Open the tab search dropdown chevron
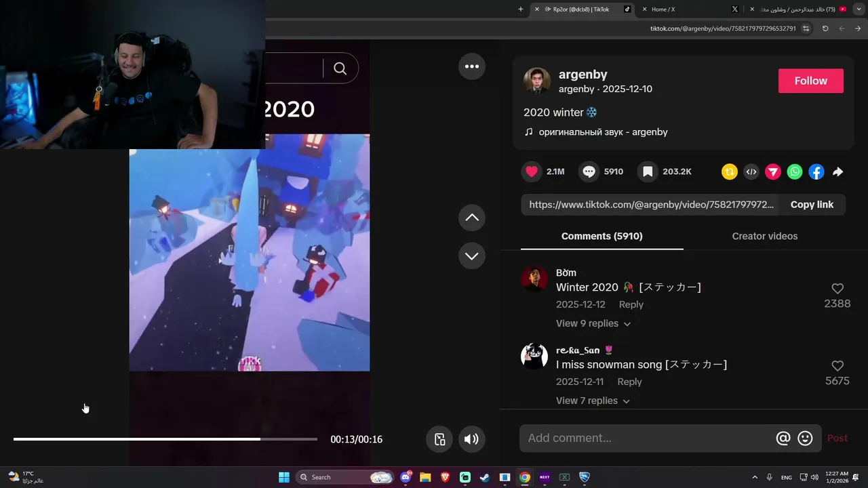Screen dimensions: 868x488 click(x=859, y=9)
